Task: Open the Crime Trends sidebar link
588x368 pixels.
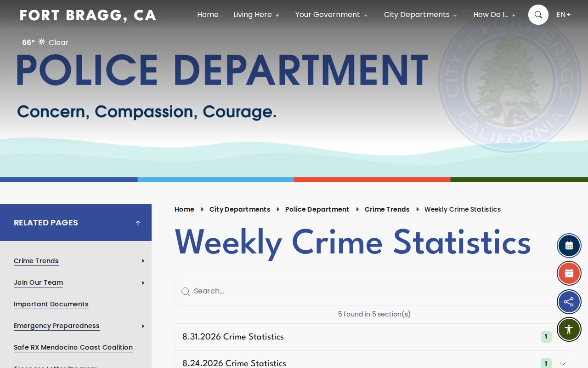Action: click(x=36, y=261)
